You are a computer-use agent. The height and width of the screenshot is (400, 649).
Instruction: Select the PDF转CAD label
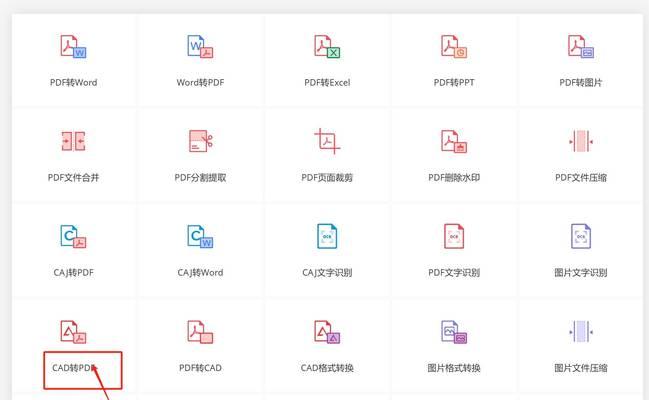point(200,368)
